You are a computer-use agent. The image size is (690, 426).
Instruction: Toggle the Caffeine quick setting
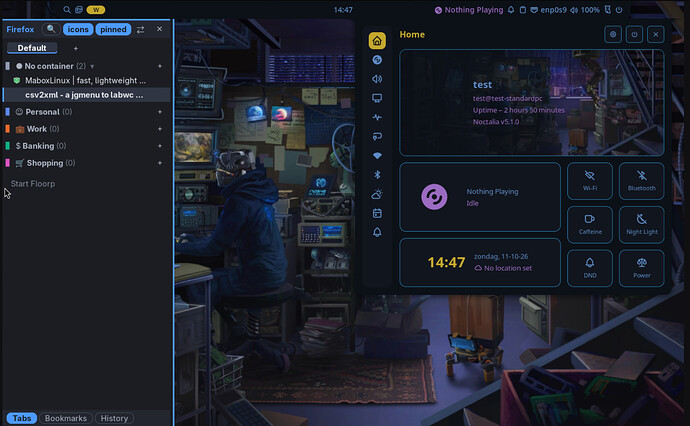click(590, 224)
